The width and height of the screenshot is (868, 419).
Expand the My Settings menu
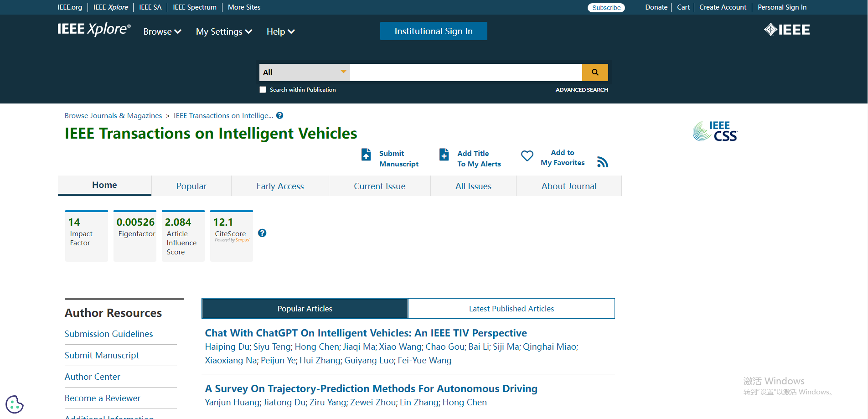tap(224, 31)
